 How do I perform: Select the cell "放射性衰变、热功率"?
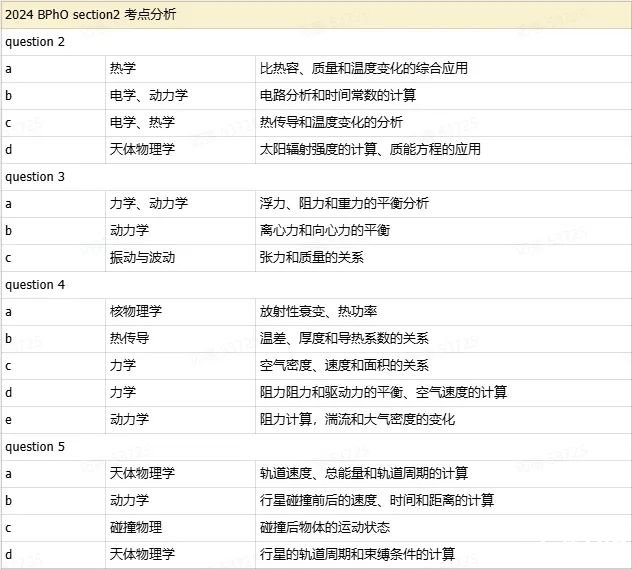click(443, 312)
